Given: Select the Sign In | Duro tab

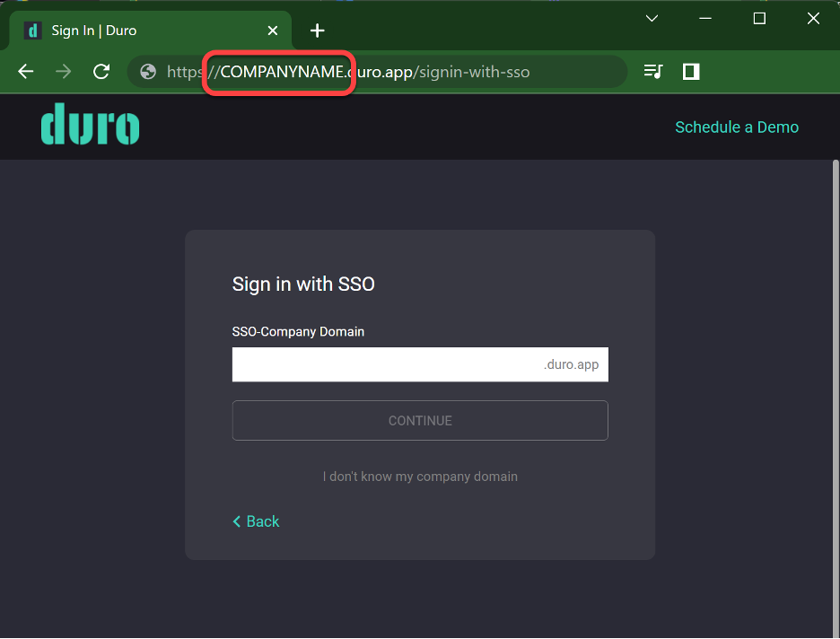Looking at the screenshot, I should tap(151, 31).
